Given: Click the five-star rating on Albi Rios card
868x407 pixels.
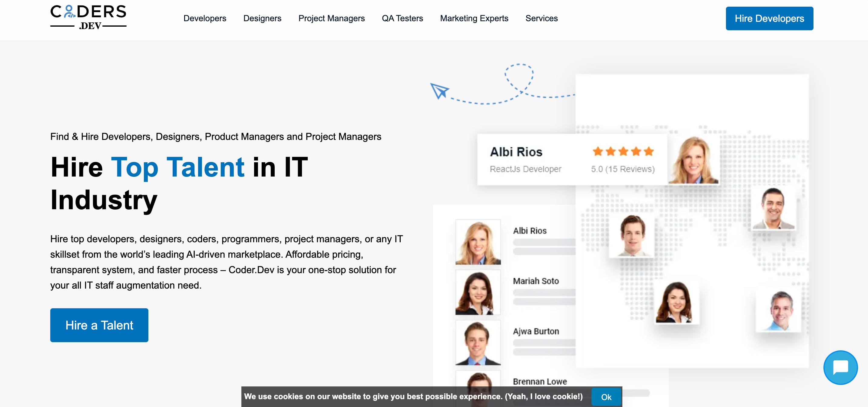Looking at the screenshot, I should tap(623, 151).
